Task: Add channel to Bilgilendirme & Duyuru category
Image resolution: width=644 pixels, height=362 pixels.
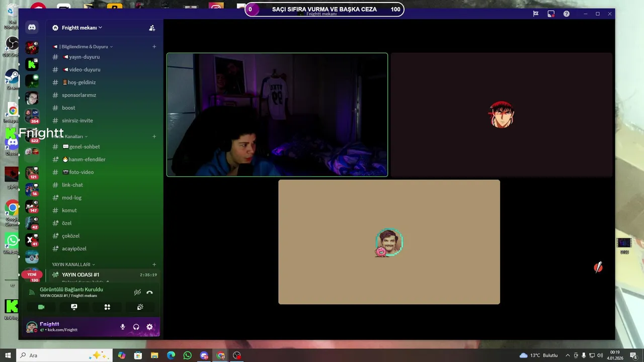Action: click(x=154, y=47)
